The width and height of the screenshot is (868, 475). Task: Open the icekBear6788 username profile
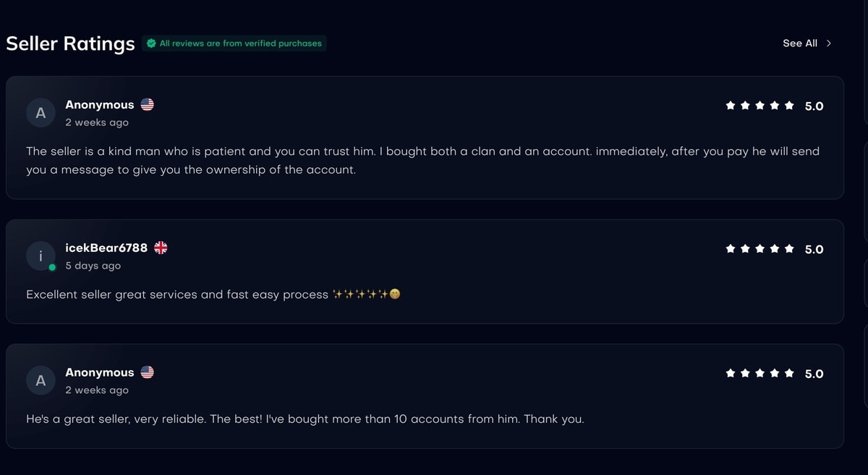click(106, 248)
